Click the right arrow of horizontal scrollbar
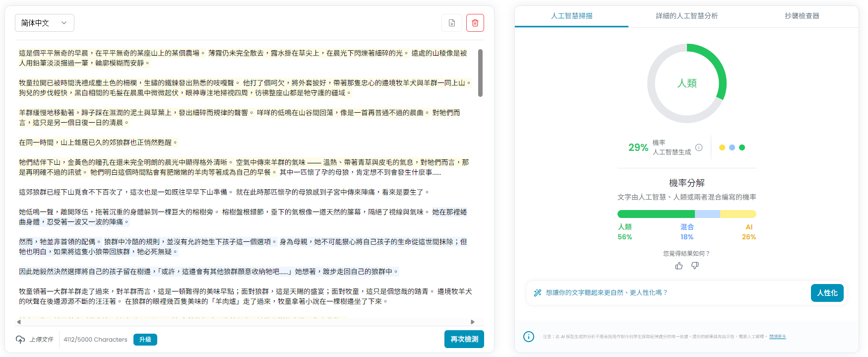The image size is (868, 357). coord(473,322)
